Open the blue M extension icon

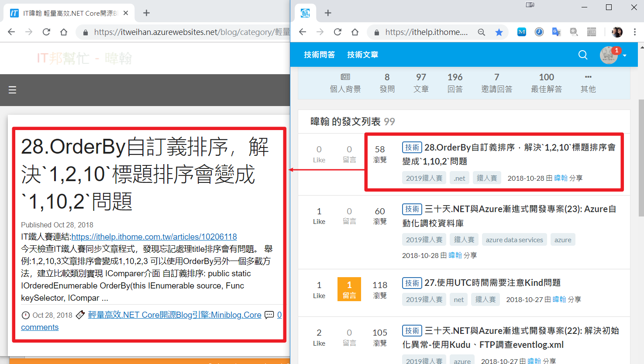(522, 32)
